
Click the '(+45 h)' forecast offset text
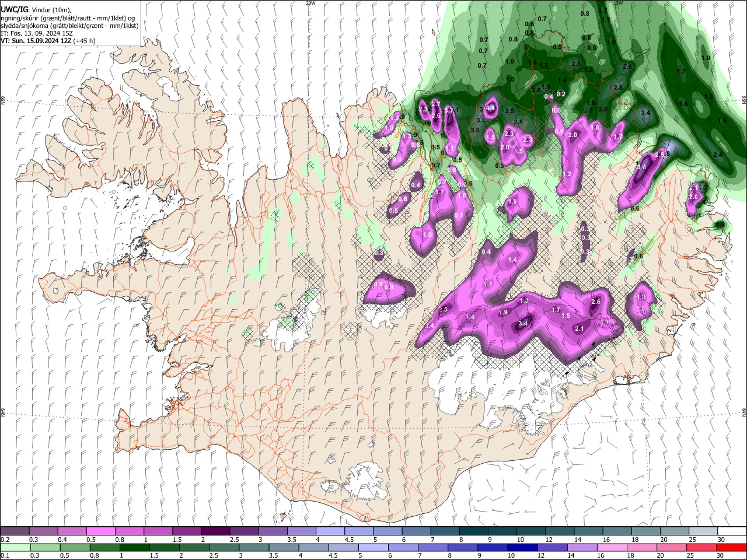pos(85,41)
